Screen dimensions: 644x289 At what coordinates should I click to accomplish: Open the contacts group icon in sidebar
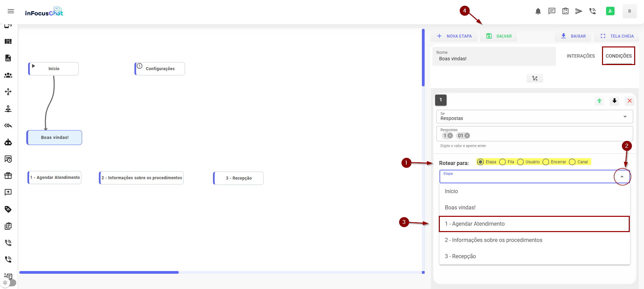pyautogui.click(x=8, y=75)
